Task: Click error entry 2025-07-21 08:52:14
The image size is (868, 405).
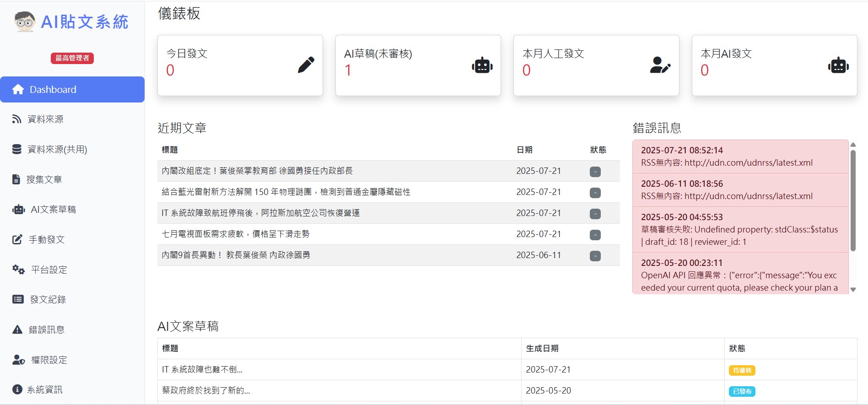Action: [x=740, y=157]
